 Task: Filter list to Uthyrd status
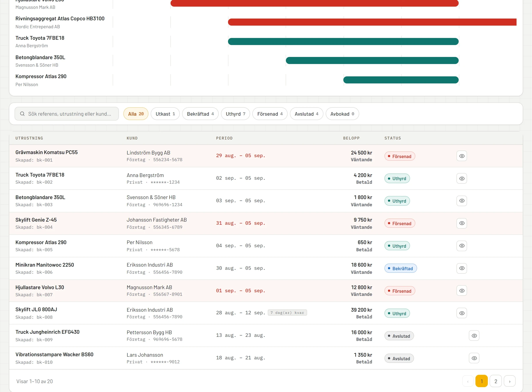coord(236,114)
